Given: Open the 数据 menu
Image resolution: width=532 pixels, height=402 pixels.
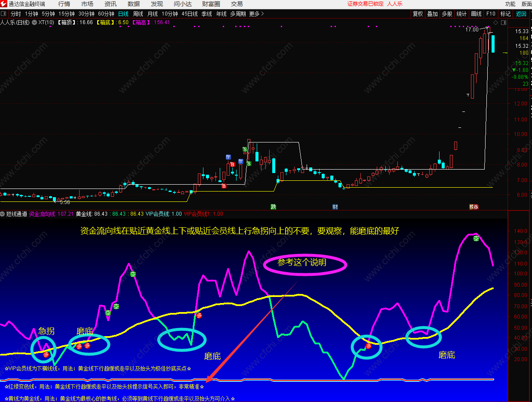Looking at the screenshot, I should point(134,4).
